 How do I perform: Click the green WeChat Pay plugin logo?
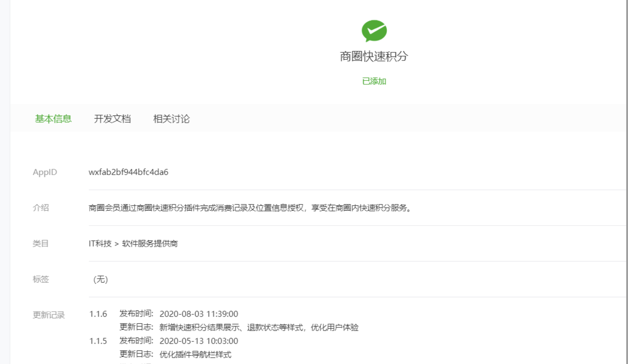[x=374, y=31]
